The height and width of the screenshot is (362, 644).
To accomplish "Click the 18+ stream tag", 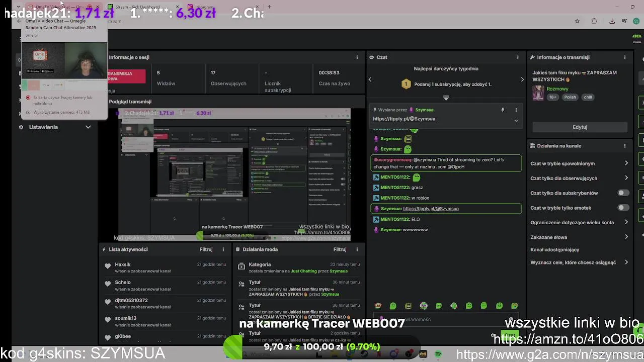I will pyautogui.click(x=552, y=97).
